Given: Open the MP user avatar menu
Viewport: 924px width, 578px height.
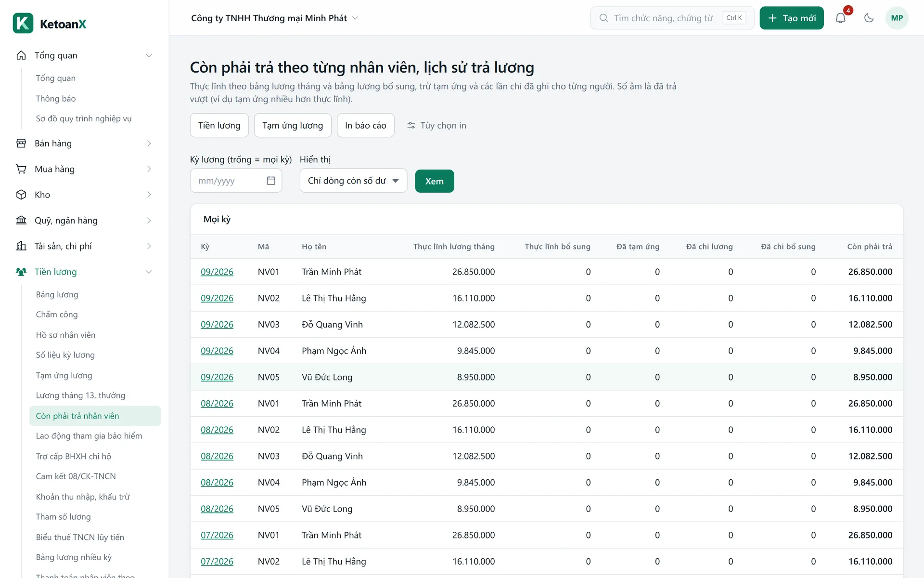Looking at the screenshot, I should tap(897, 18).
